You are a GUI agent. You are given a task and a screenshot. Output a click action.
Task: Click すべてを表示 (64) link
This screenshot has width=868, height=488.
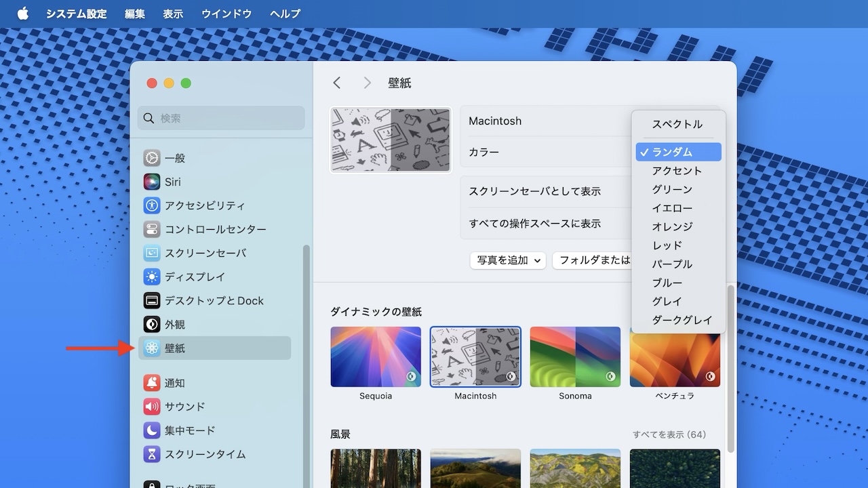pyautogui.click(x=669, y=434)
